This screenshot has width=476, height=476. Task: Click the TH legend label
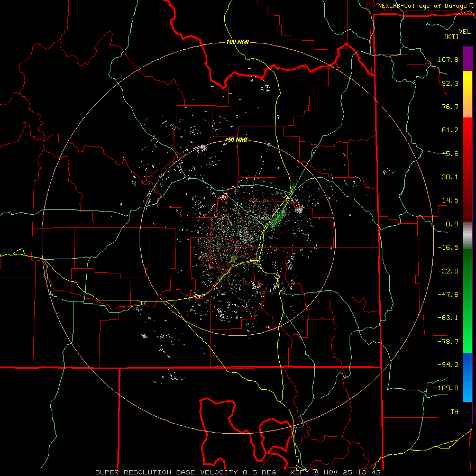454,412
